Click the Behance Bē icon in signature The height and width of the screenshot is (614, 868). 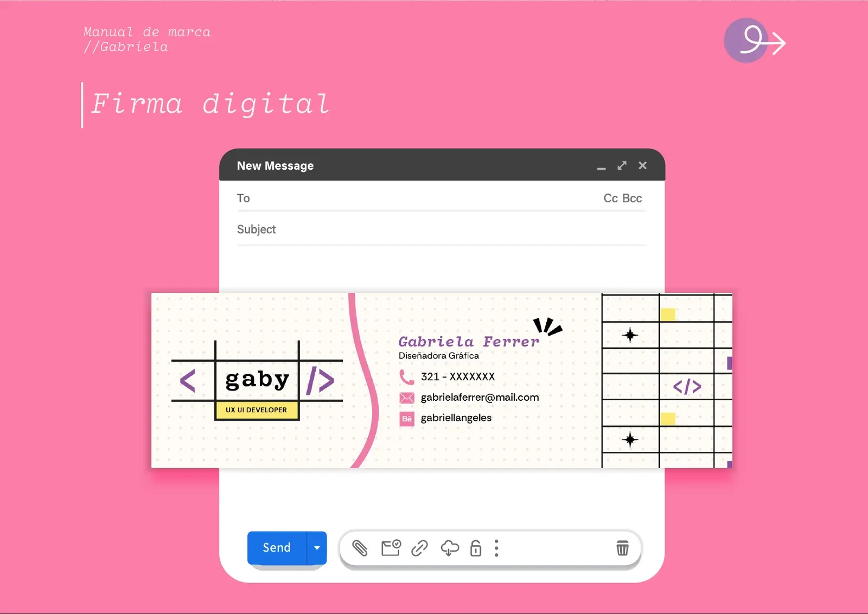[x=407, y=419]
